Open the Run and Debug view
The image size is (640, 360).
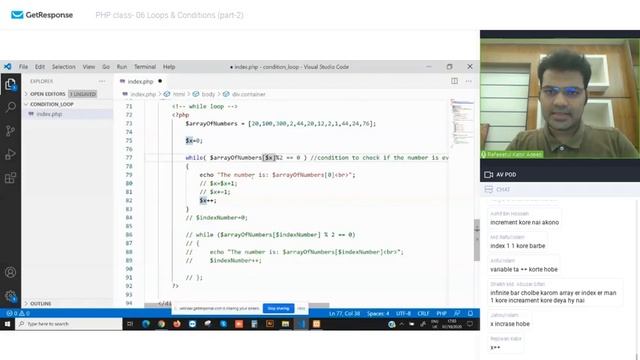(x=11, y=154)
